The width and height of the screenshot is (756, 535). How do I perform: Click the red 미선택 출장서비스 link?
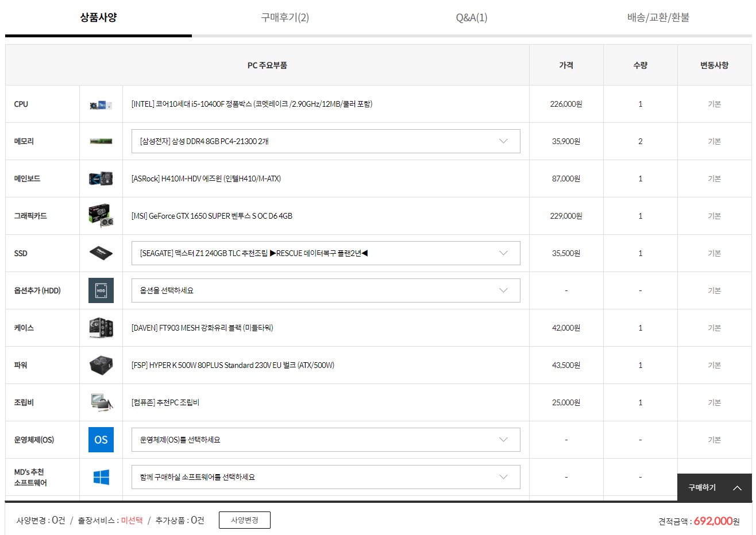coord(132,520)
